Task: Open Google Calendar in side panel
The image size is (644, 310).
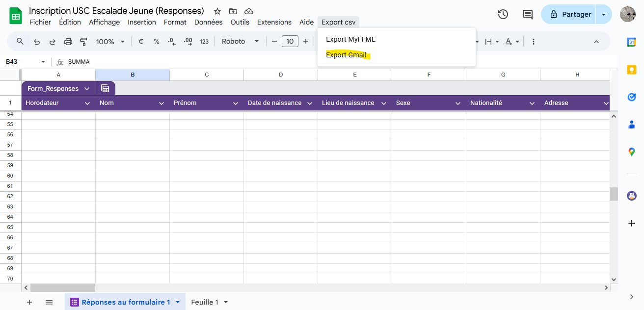Action: click(x=632, y=43)
